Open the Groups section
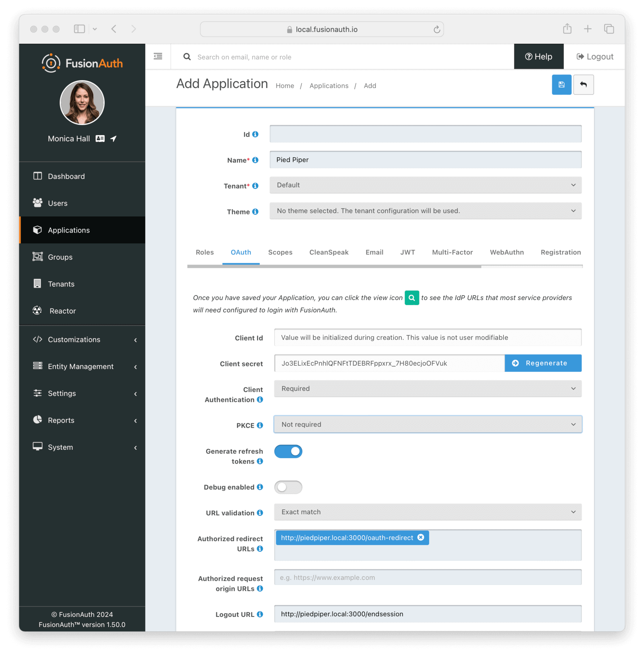The image size is (644, 655). (60, 257)
